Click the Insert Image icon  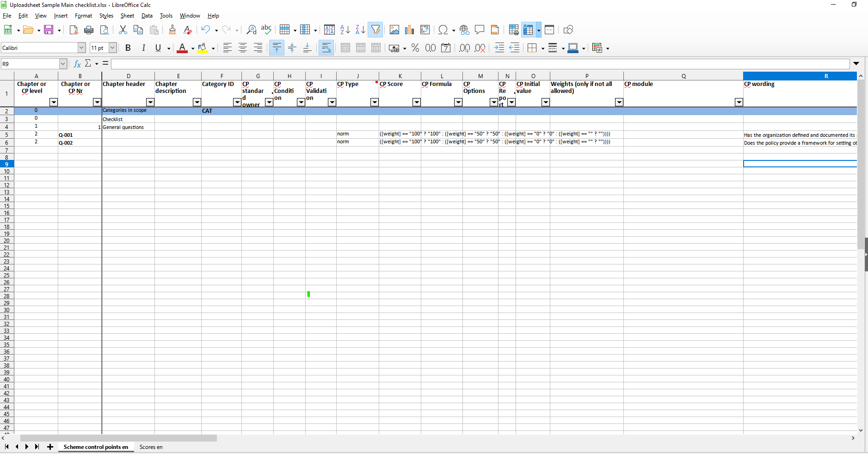(394, 30)
